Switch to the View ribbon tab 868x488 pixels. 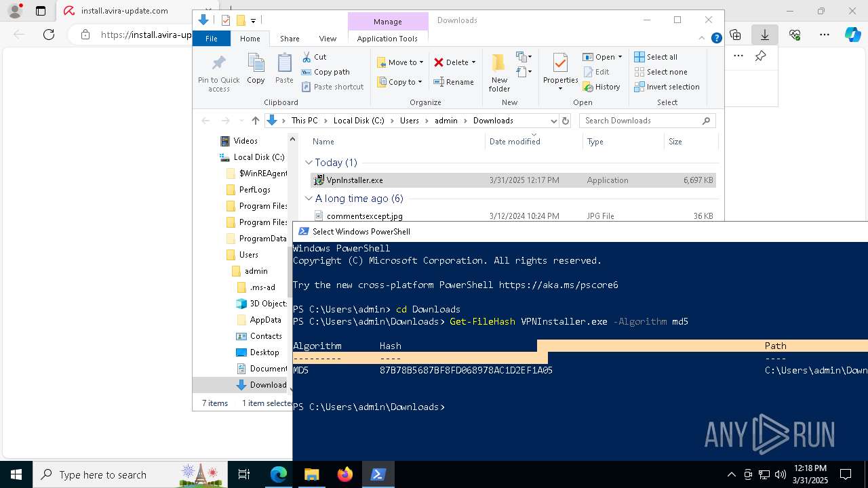tap(328, 39)
